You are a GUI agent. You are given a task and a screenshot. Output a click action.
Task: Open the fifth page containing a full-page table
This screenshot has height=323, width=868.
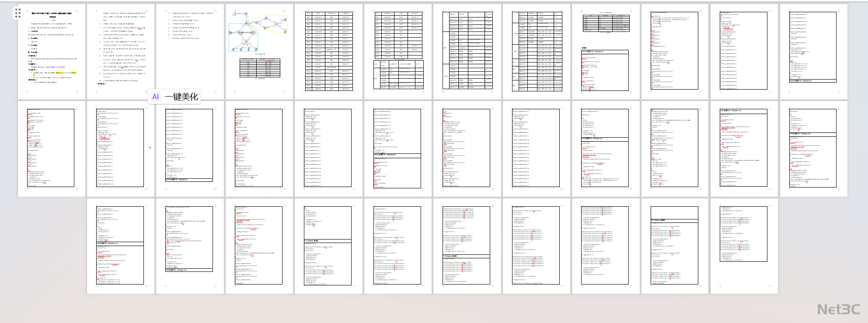click(x=328, y=52)
